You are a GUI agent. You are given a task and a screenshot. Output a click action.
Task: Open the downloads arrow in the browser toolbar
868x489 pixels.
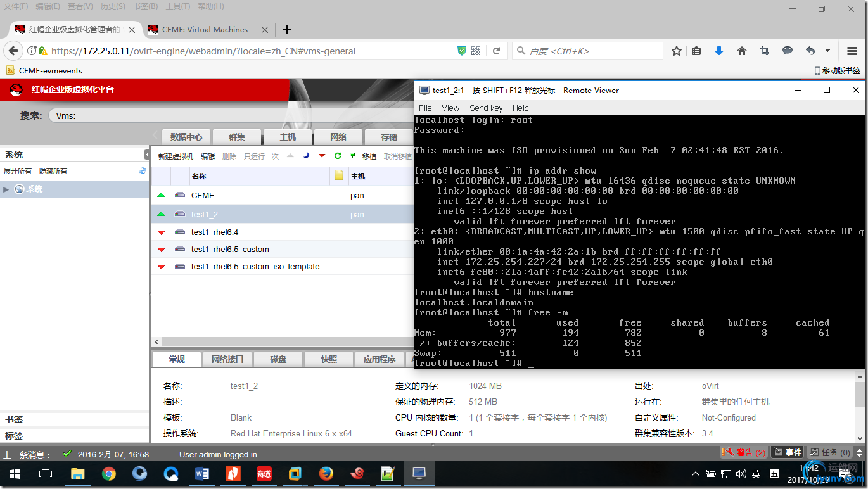718,51
